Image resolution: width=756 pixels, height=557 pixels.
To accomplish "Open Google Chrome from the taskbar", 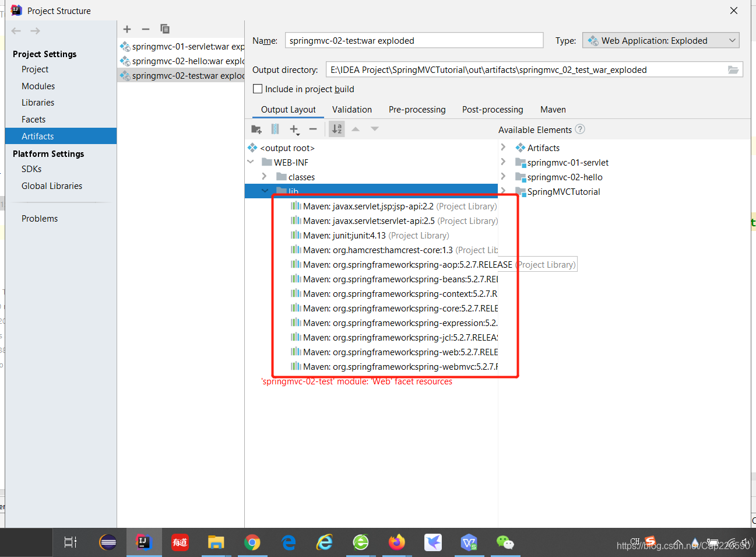I will click(x=252, y=542).
